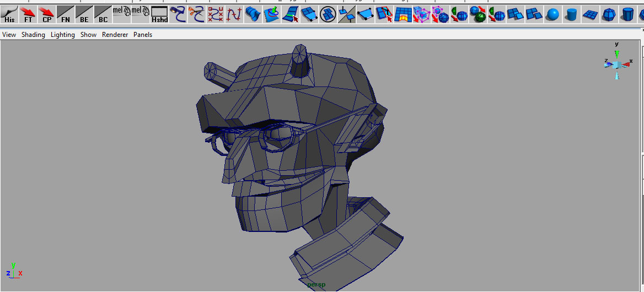Screen dimensions: 644x292
Task: Select the curve tool with flashlight icon
Action: (178, 14)
